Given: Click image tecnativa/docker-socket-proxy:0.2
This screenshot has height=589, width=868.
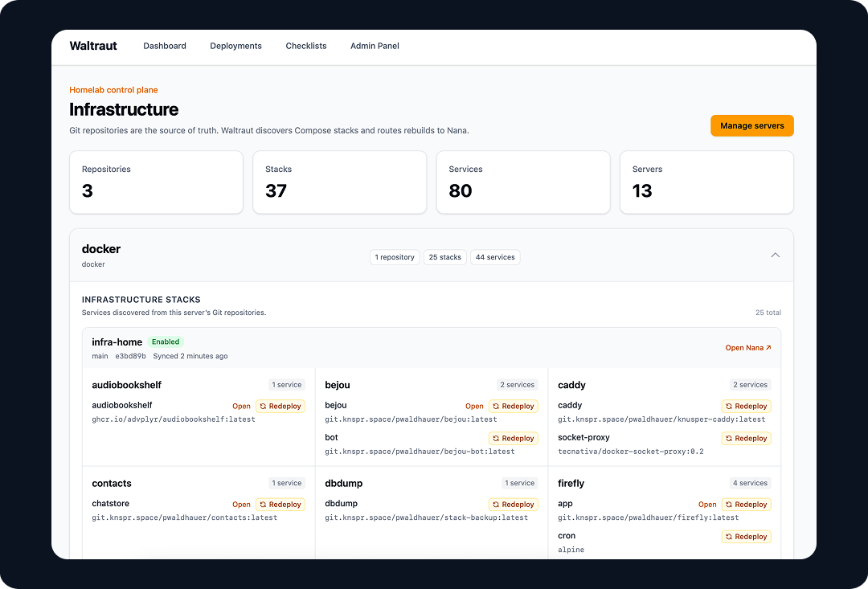Looking at the screenshot, I should click(x=631, y=452).
